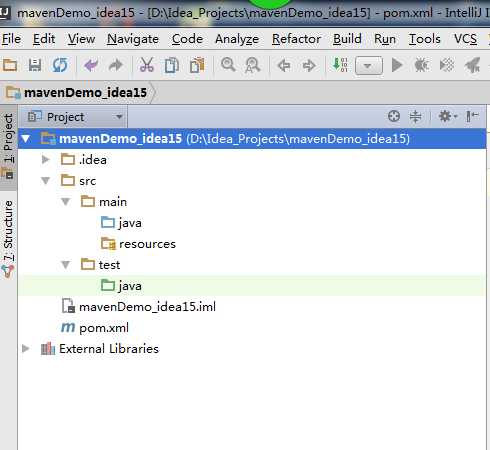Select the mavenDemo_idea15 project root row
The image size is (490, 450).
tap(252, 139)
